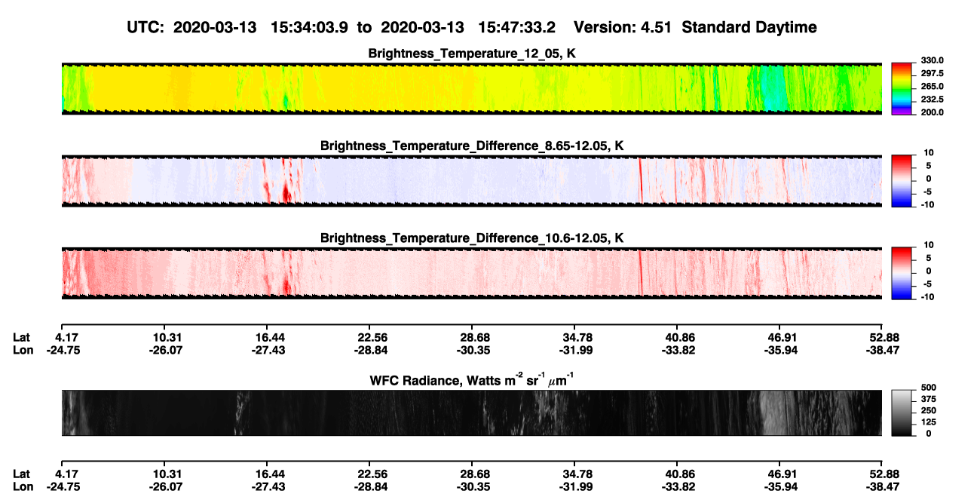Click the -10 label on 10.6-12.05 colorbar
980x503 pixels.
tap(926, 297)
